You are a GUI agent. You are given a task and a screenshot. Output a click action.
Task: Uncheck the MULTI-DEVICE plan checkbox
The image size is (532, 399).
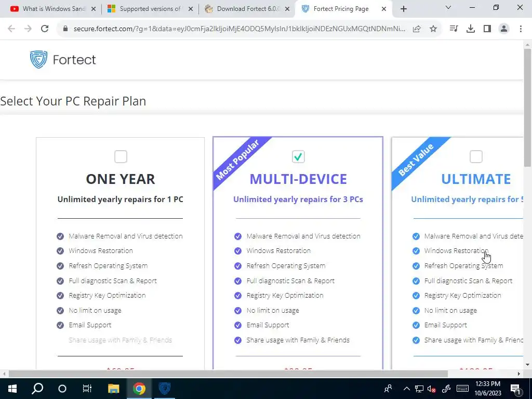(x=298, y=157)
